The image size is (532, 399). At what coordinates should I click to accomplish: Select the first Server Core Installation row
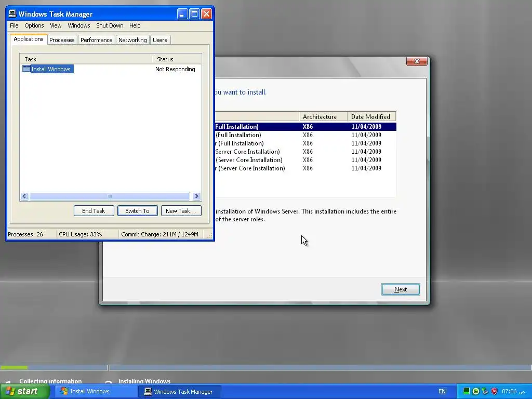(305, 152)
